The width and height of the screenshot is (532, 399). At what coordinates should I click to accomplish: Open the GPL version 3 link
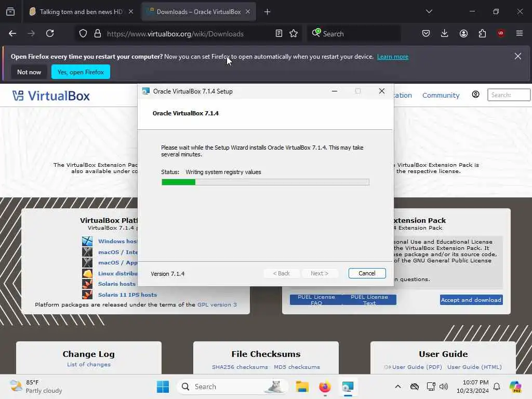[217, 304]
